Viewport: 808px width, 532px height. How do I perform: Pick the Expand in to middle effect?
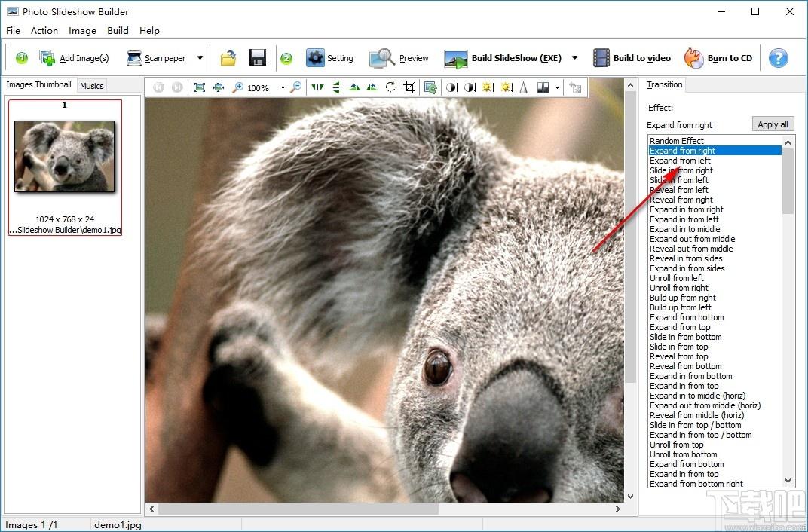[x=715, y=228]
